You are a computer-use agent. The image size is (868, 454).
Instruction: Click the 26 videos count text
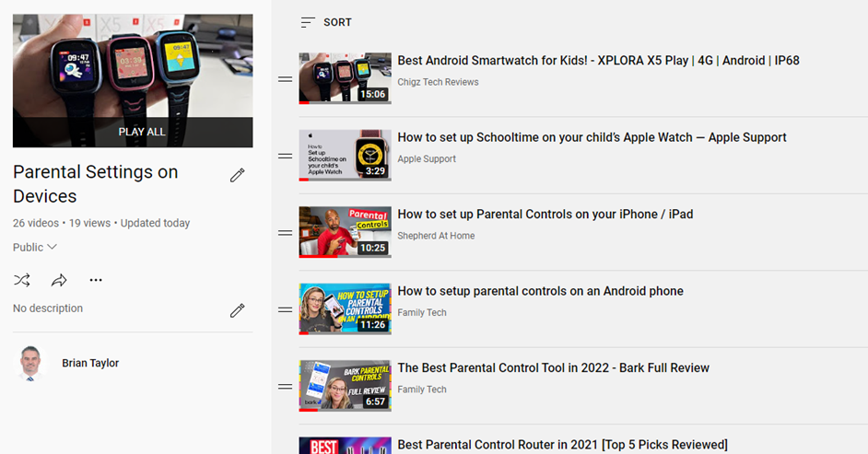click(35, 223)
